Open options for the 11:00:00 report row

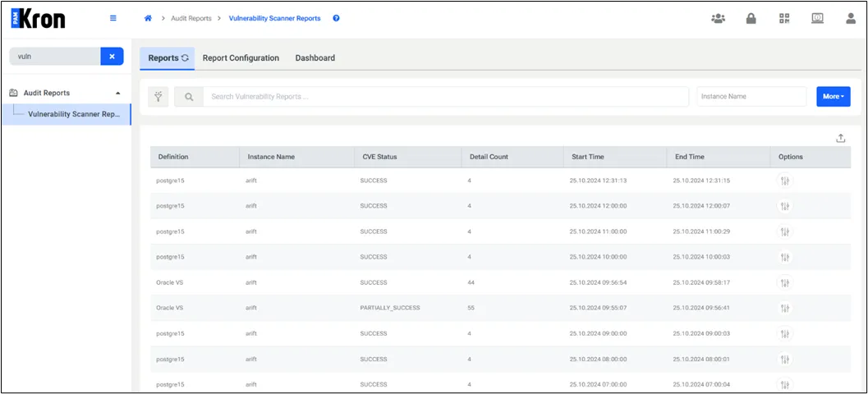point(784,231)
